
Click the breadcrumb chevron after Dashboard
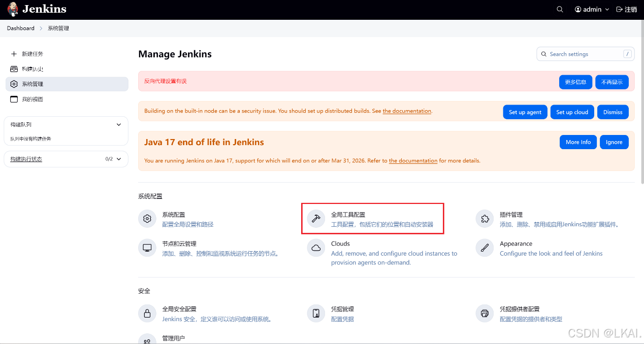(x=41, y=28)
